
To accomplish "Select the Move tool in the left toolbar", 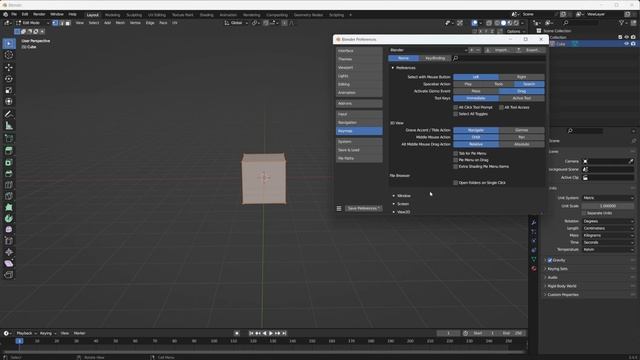I will 9,67.
